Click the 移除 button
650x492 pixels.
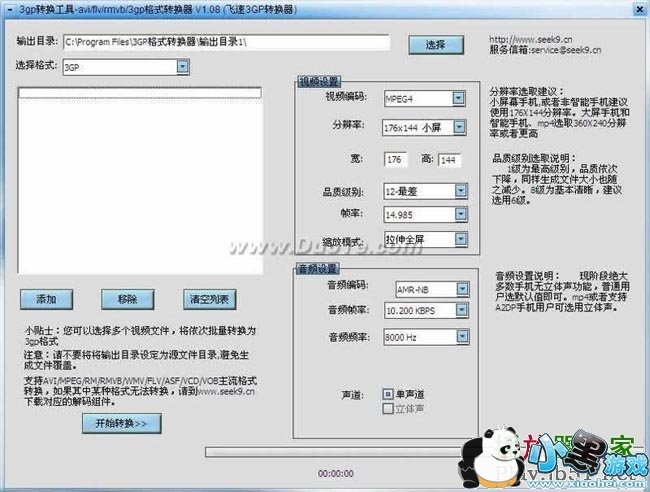click(x=128, y=299)
